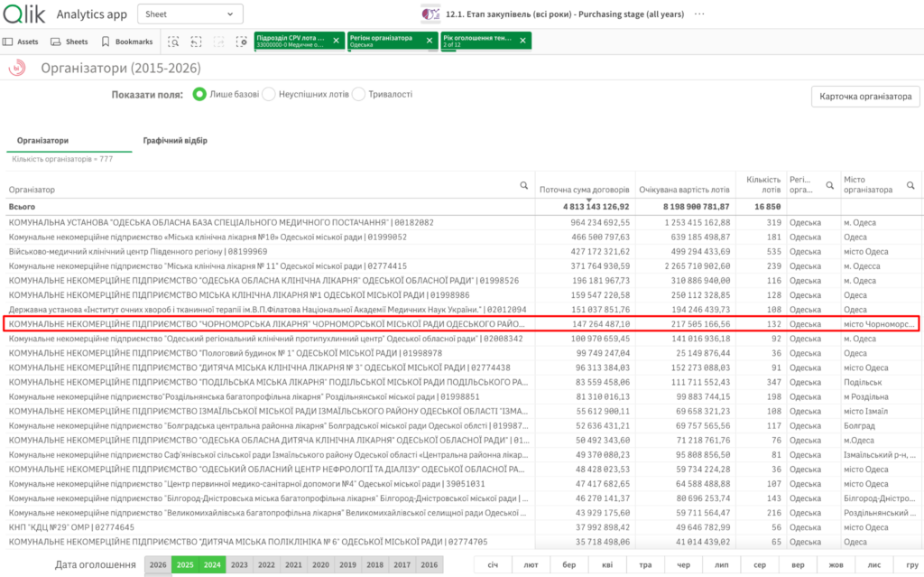Open the Assets panel
The image size is (924, 577).
point(21,42)
